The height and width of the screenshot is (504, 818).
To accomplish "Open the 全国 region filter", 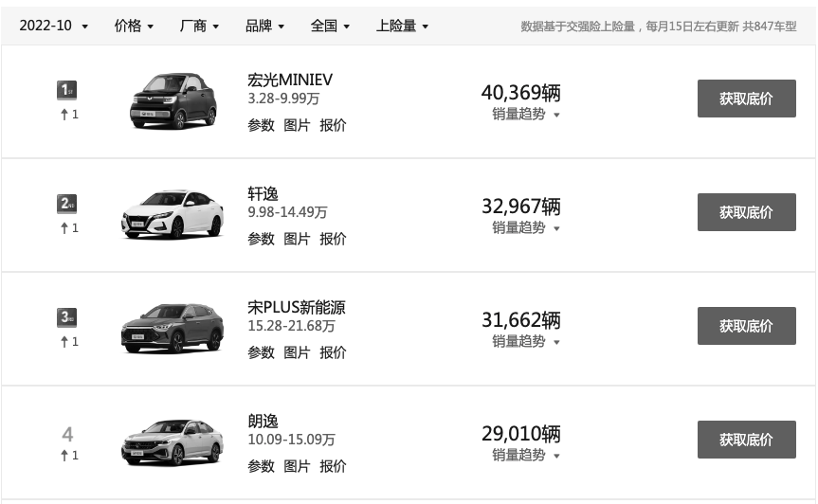I will click(x=330, y=26).
